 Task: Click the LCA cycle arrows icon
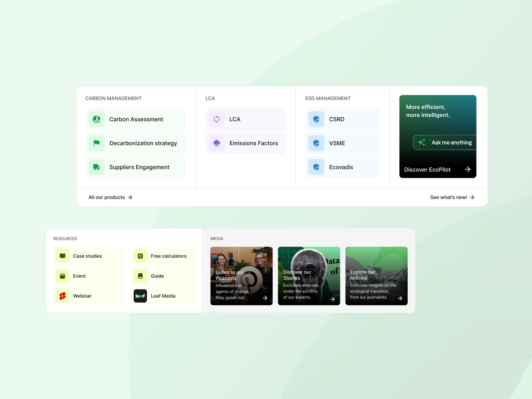(x=217, y=119)
